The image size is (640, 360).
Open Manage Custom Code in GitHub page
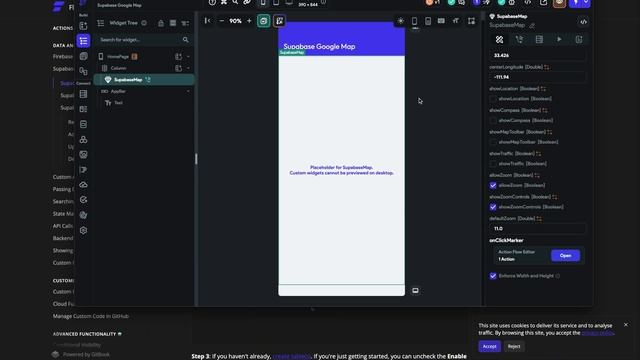(x=91, y=316)
